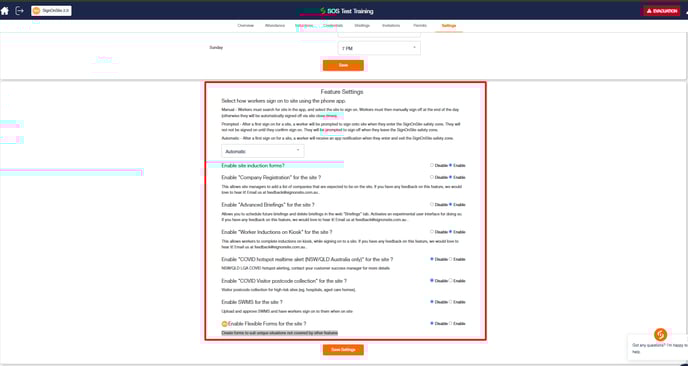Set Flexible Forms to Enable
Image resolution: width=688 pixels, height=366 pixels.
coord(451,323)
